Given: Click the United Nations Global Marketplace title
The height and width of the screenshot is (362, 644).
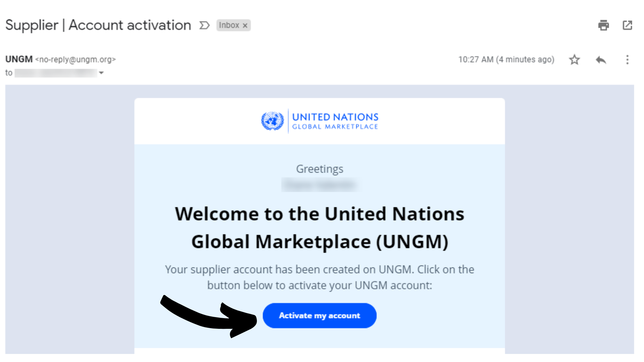Looking at the screenshot, I should 335,121.
